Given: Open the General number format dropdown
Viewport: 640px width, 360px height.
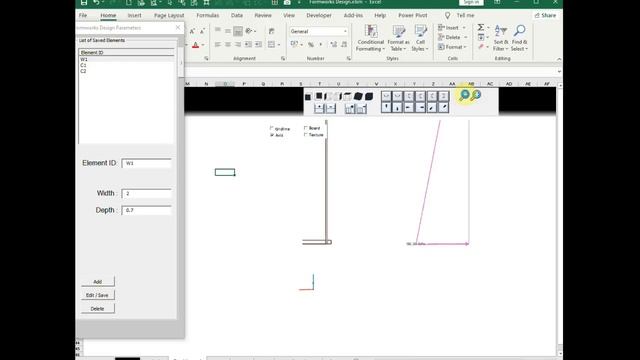Looking at the screenshot, I should (345, 31).
